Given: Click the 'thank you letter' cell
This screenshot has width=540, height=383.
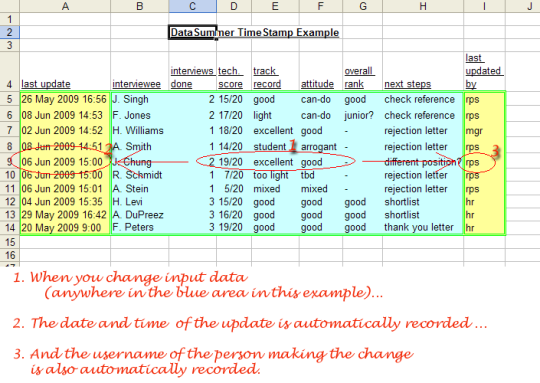Looking at the screenshot, I should point(423,228).
